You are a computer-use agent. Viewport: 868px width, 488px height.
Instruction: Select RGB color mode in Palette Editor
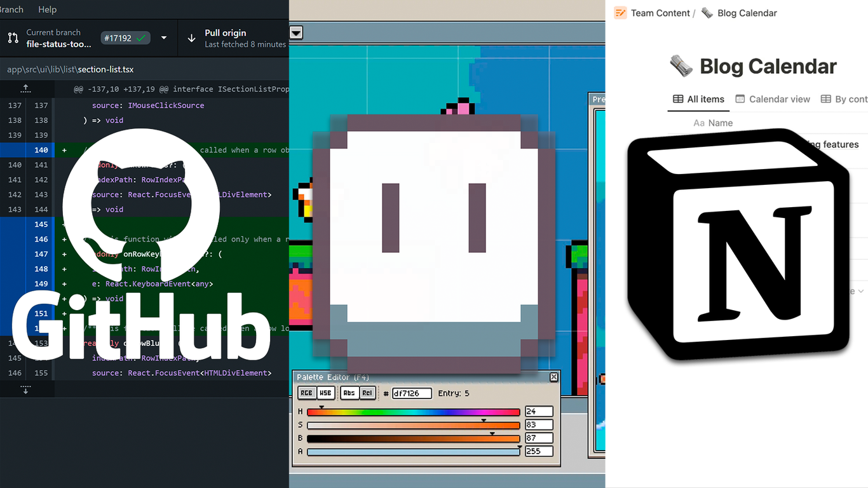click(306, 393)
